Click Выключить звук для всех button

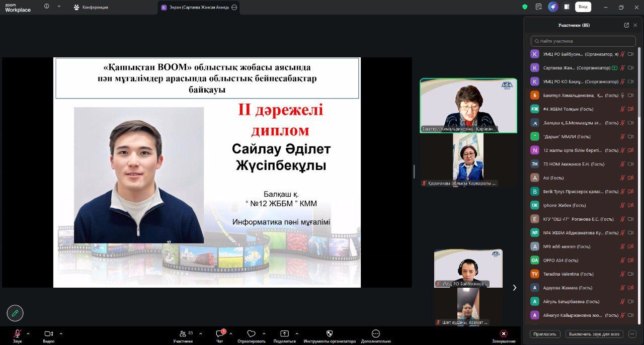point(595,334)
